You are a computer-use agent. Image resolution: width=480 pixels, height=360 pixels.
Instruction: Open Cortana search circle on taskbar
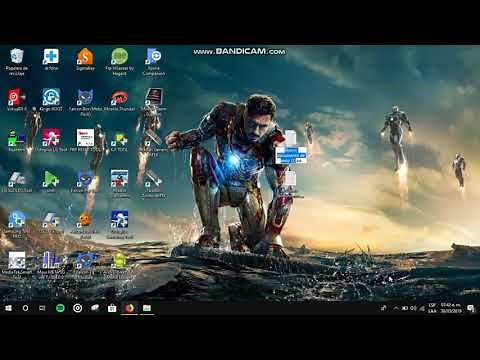click(x=25, y=308)
